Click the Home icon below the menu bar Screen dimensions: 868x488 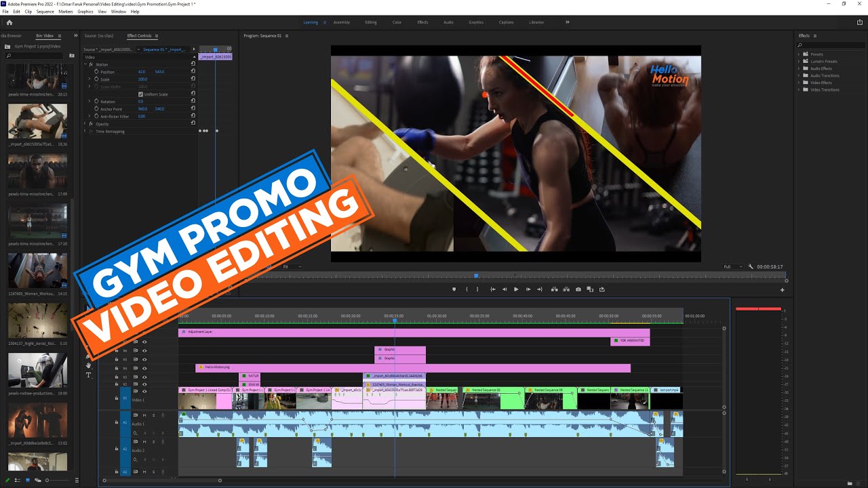click(x=9, y=22)
